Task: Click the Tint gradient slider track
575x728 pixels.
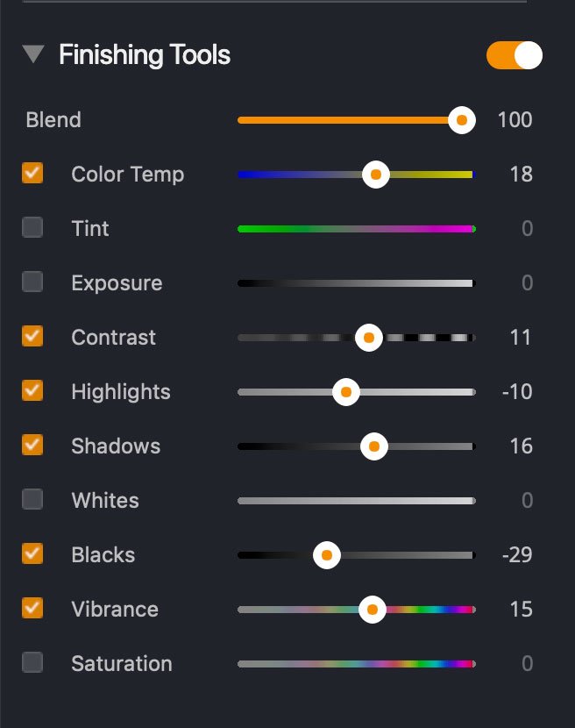Action: click(x=355, y=229)
